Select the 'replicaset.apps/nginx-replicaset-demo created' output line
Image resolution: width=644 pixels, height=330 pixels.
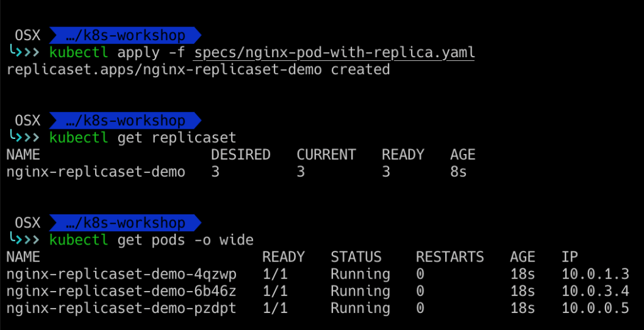coord(198,69)
